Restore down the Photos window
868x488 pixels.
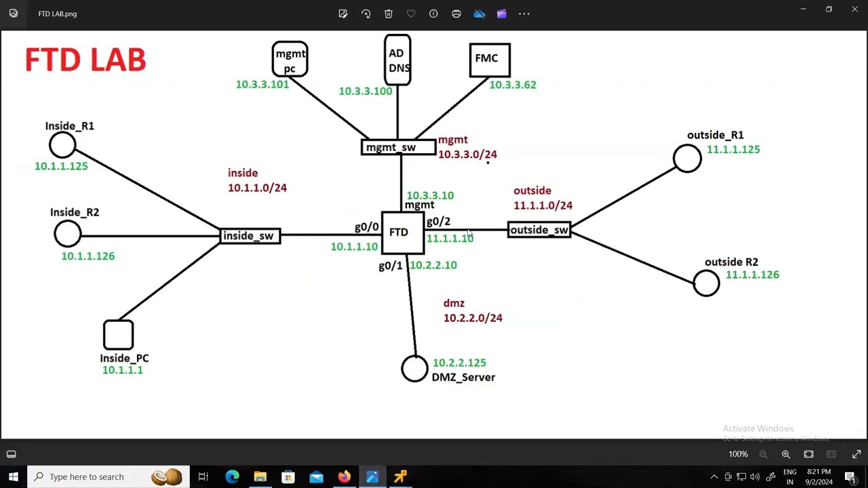click(829, 9)
